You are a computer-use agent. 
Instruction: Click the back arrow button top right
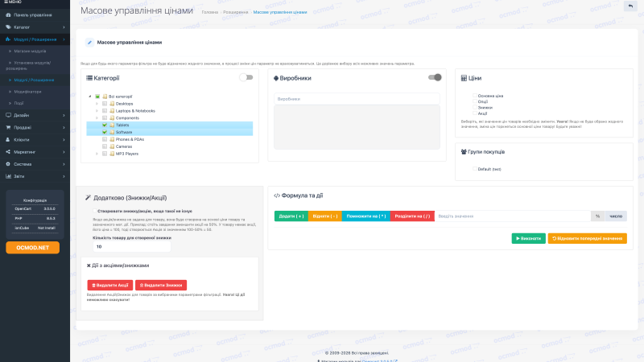pos(630,6)
